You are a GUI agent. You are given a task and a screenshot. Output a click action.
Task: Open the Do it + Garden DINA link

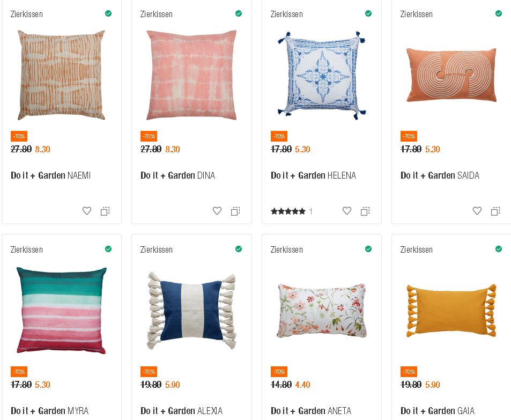coord(177,175)
